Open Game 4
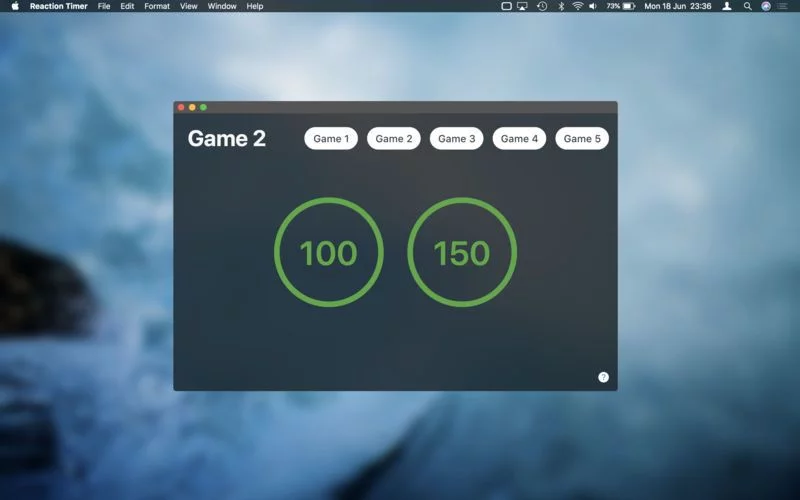Screen dimensions: 800x500 pos(519,138)
